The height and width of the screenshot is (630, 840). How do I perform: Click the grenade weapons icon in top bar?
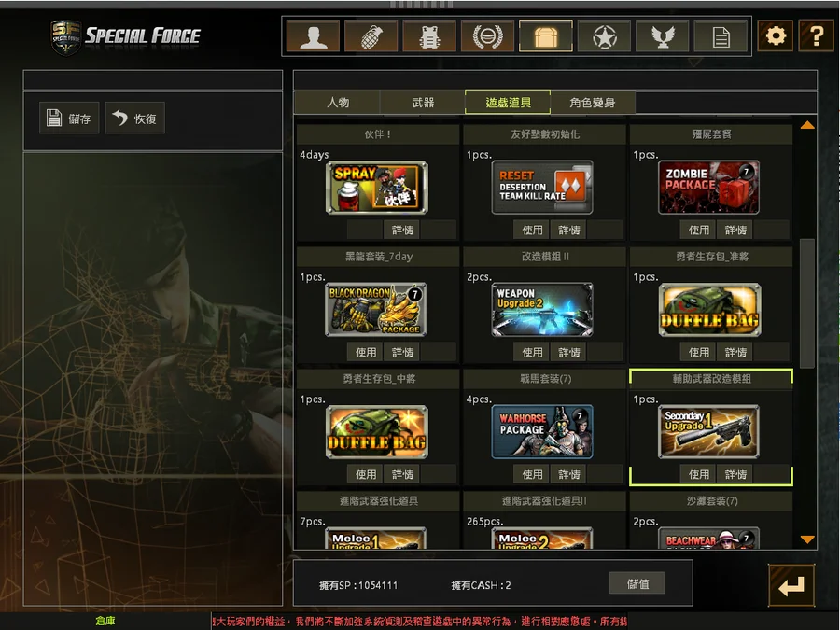(371, 36)
